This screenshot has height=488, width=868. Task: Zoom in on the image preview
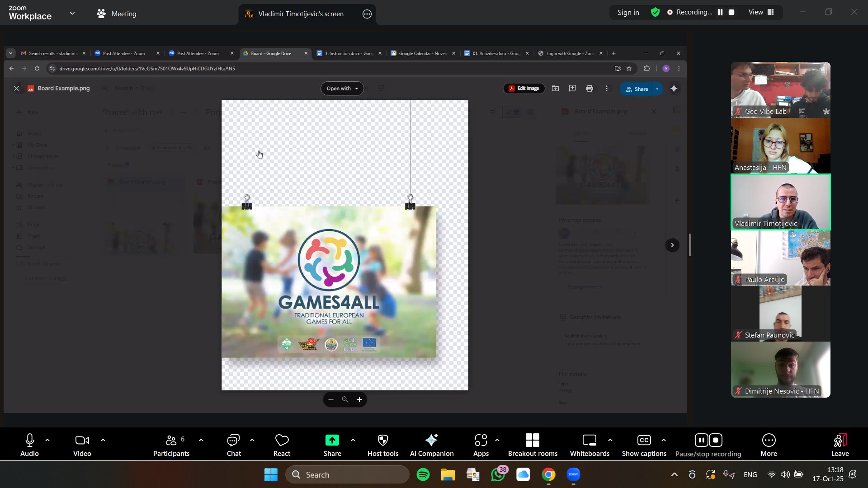click(x=359, y=399)
